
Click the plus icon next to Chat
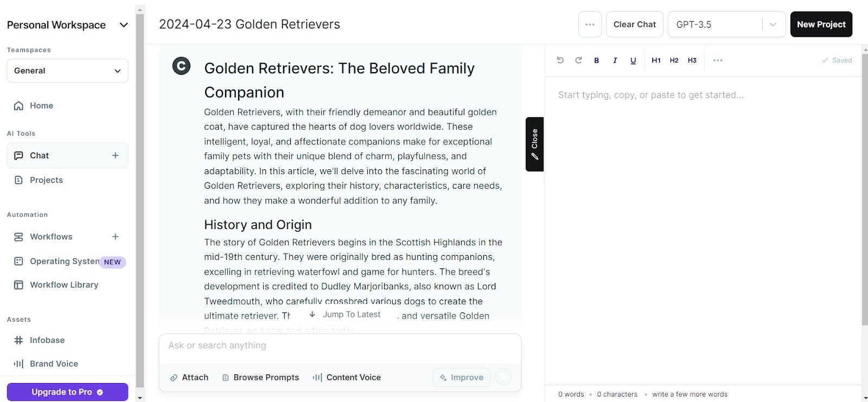point(115,156)
